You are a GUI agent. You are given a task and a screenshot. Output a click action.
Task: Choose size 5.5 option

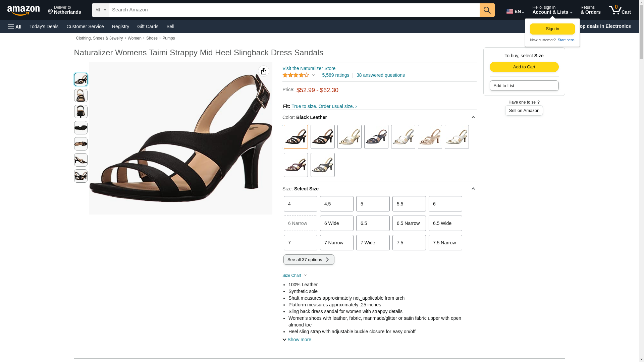409,204
